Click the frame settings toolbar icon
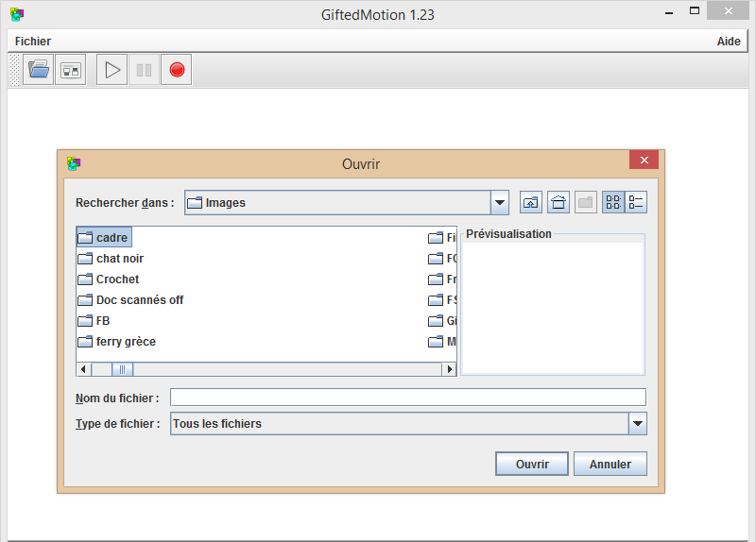 [x=70, y=70]
